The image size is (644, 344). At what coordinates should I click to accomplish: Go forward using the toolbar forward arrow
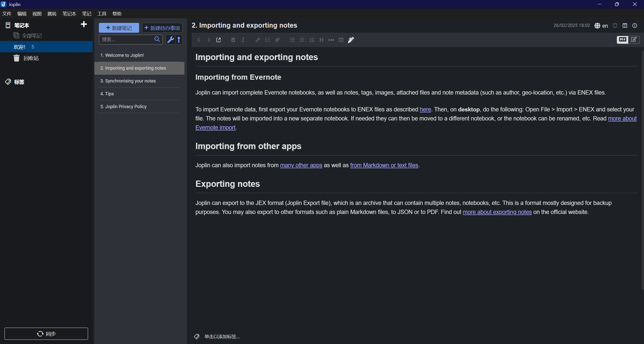[x=209, y=40]
